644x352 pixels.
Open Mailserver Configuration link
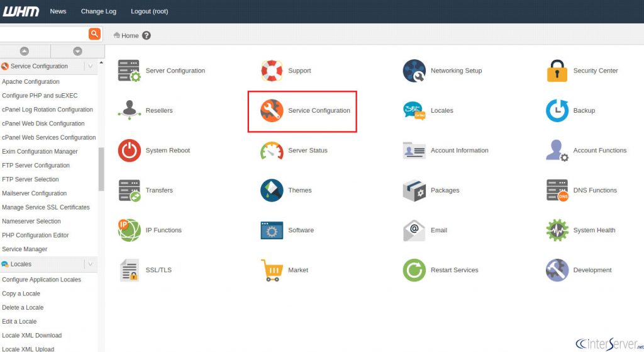34,193
